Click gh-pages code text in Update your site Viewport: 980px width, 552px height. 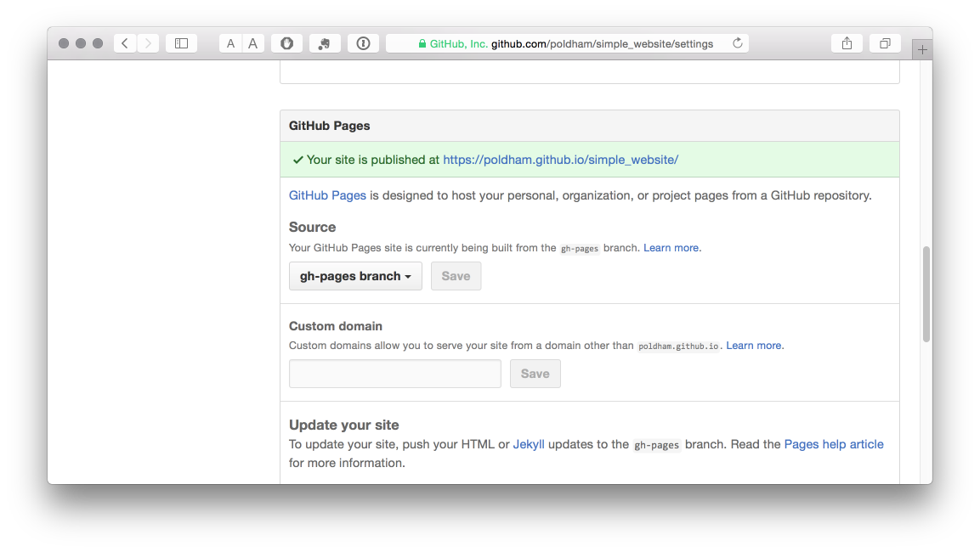coord(656,445)
